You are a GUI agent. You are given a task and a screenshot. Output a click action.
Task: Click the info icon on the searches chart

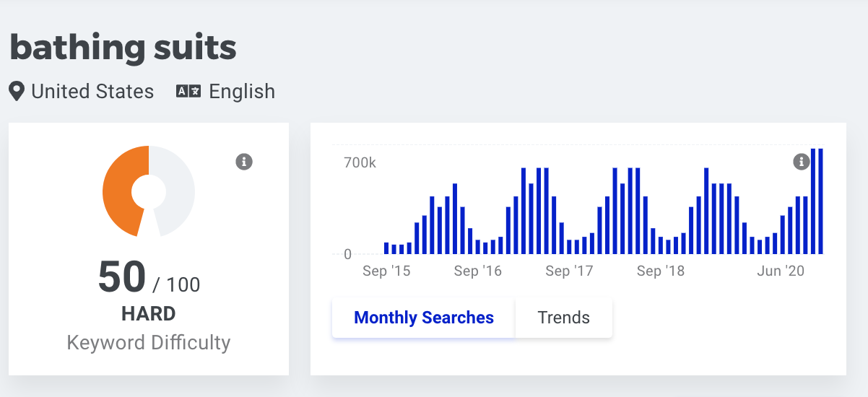click(x=801, y=162)
